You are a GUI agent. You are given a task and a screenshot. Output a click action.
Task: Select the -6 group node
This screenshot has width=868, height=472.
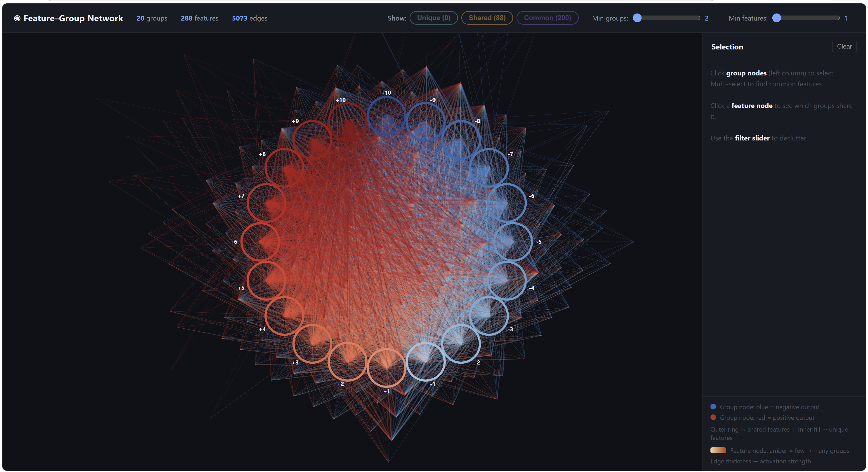pos(506,203)
